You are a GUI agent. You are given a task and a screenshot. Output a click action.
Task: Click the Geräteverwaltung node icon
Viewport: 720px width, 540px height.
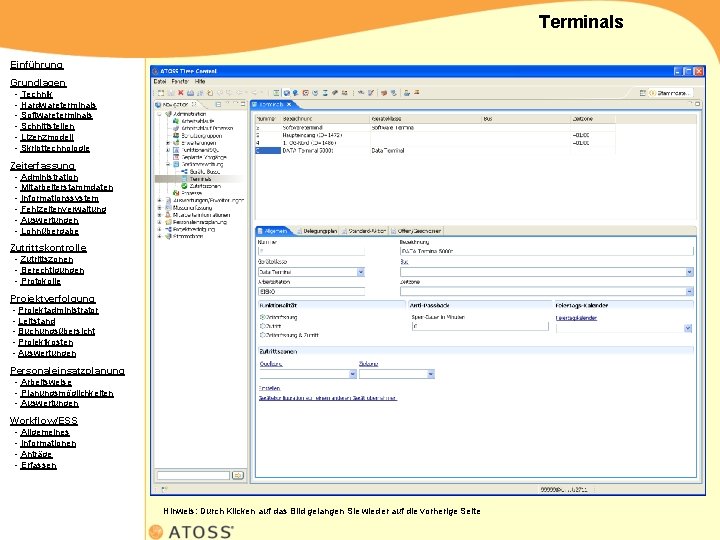[176, 164]
